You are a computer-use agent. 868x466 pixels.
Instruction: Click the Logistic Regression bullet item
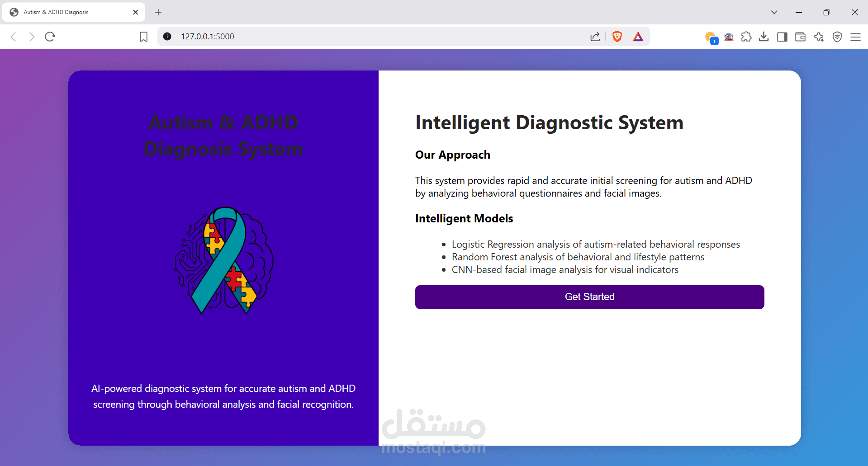pos(596,244)
